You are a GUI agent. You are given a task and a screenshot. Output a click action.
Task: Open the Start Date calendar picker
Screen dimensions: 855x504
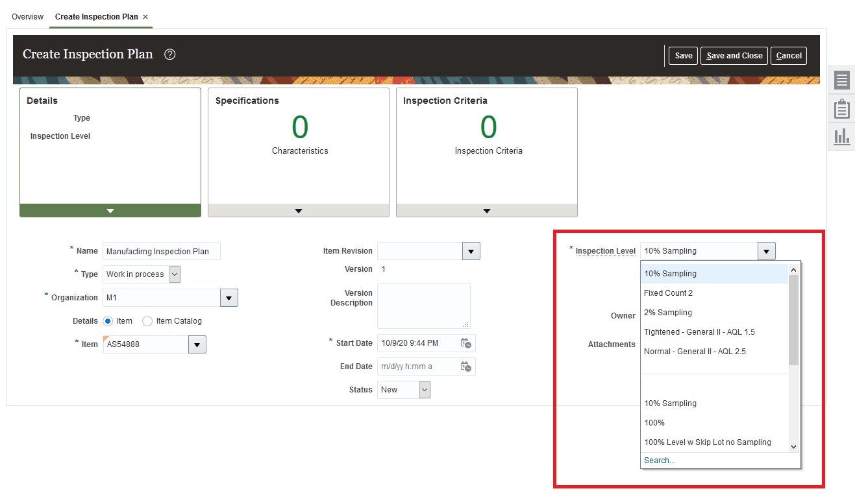tap(465, 343)
